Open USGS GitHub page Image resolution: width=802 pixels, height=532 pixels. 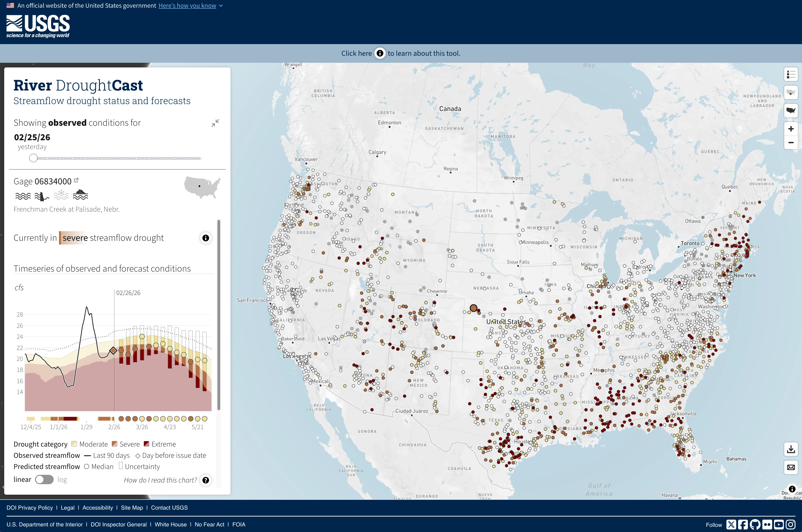755,525
